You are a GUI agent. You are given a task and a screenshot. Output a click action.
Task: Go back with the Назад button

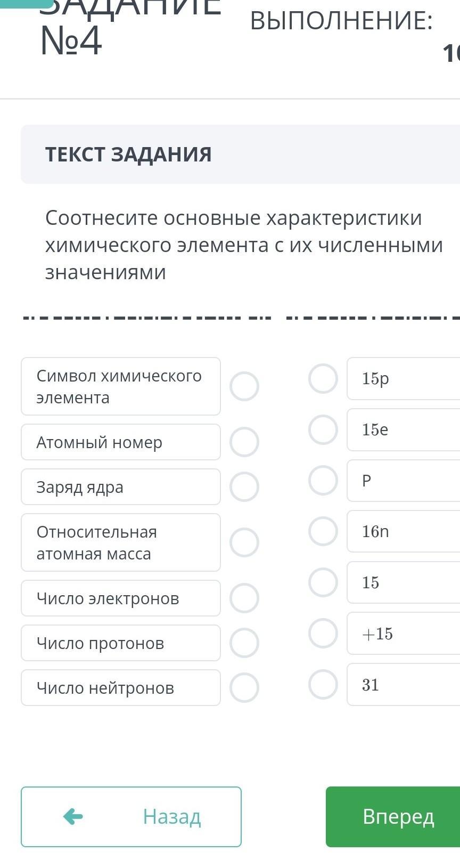[x=131, y=816]
